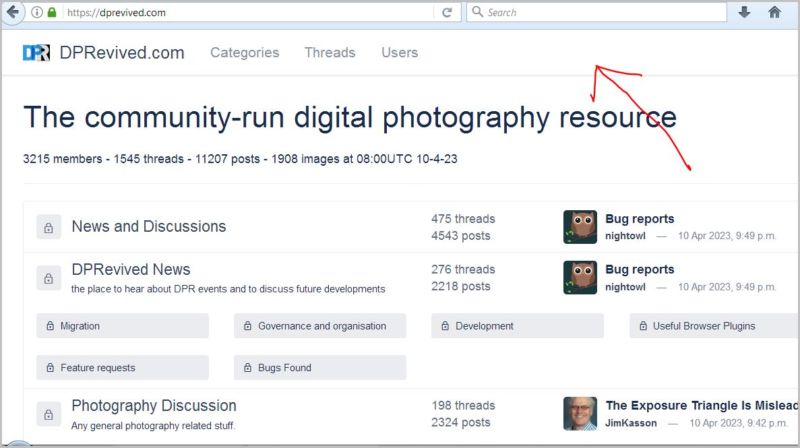Go back with the browser back arrow
Image resolution: width=800 pixels, height=448 pixels.
[x=13, y=12]
